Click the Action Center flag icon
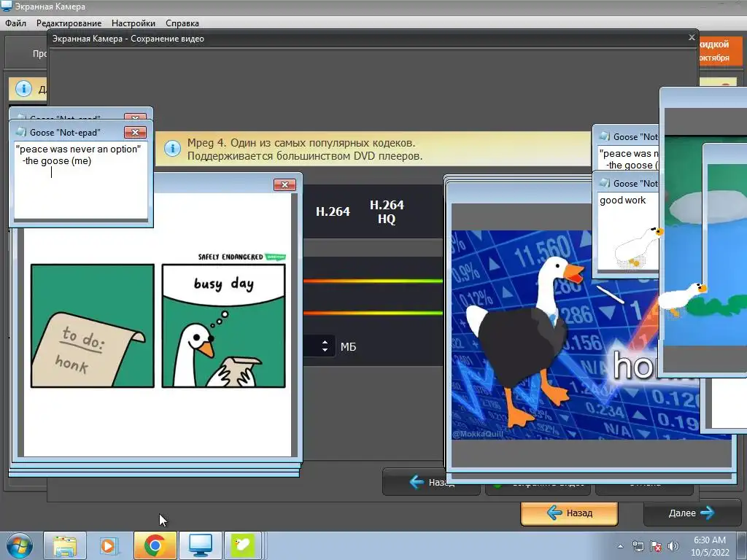Screen dimensions: 747x560 click(x=656, y=546)
